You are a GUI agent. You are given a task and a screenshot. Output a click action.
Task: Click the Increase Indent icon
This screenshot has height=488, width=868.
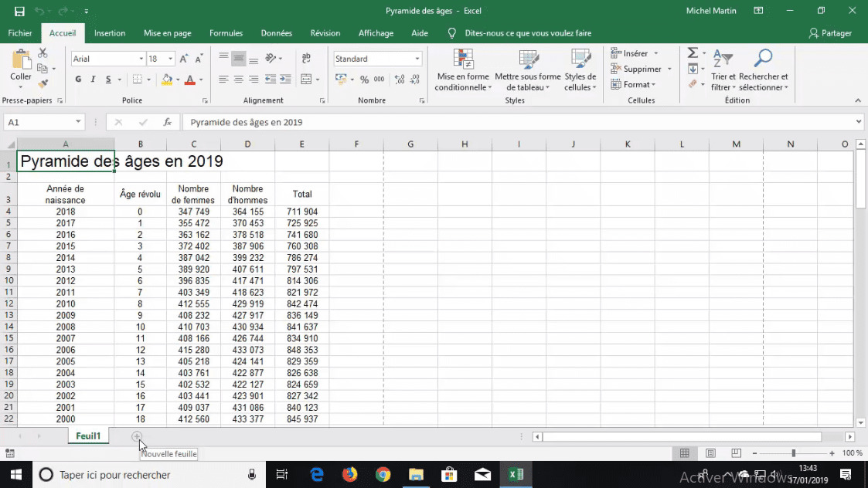[x=285, y=80]
